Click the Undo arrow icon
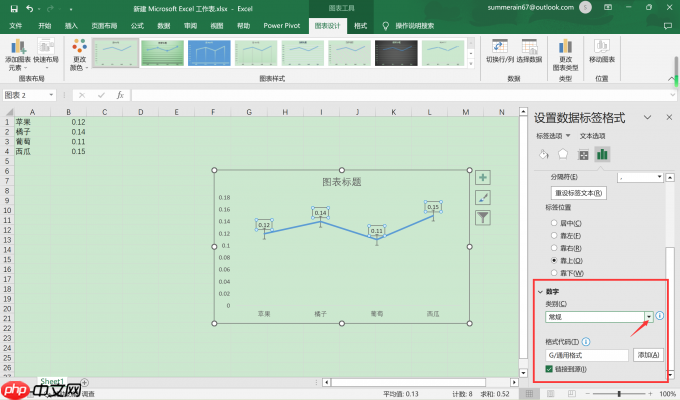The height and width of the screenshot is (400, 680). click(29, 9)
